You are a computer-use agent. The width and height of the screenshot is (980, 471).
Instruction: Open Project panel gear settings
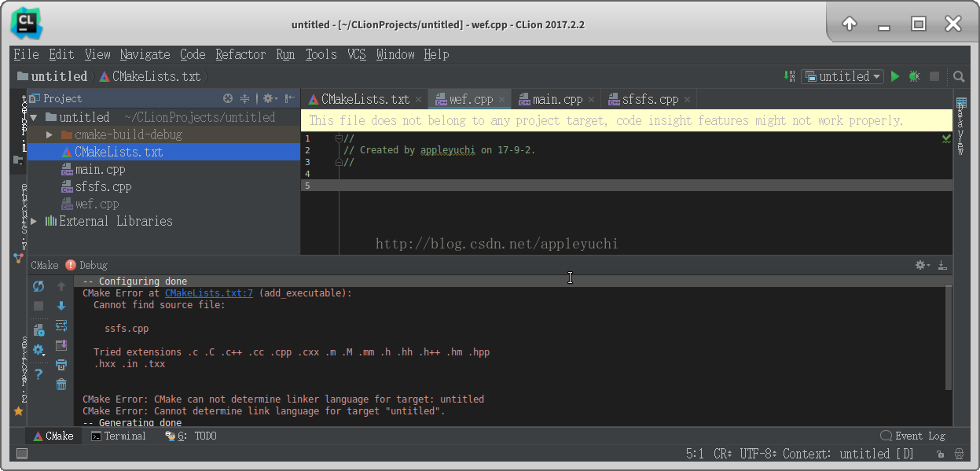[270, 98]
